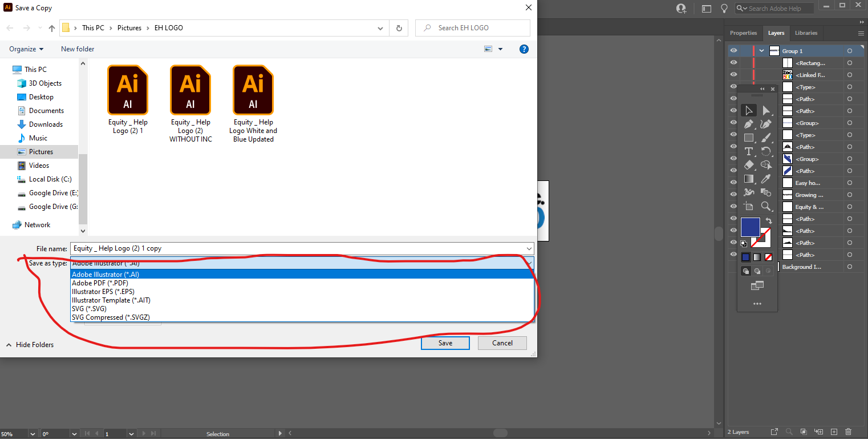The height and width of the screenshot is (439, 868).
Task: Select the Eyedropper tool
Action: coord(766,179)
